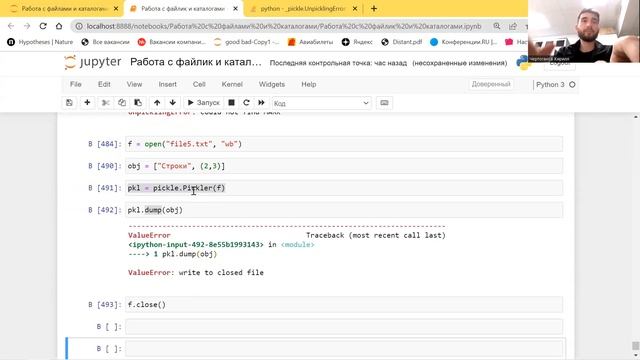Open Hypotheses | Nature bookmark

pyautogui.click(x=40, y=42)
